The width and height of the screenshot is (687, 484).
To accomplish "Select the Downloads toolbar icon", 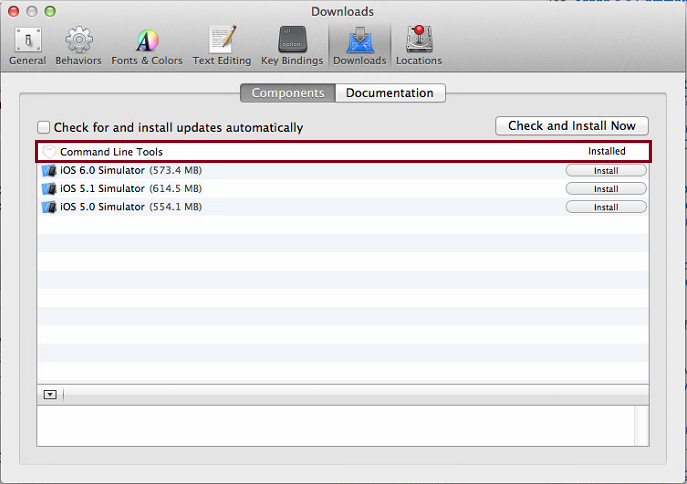I will coord(360,46).
